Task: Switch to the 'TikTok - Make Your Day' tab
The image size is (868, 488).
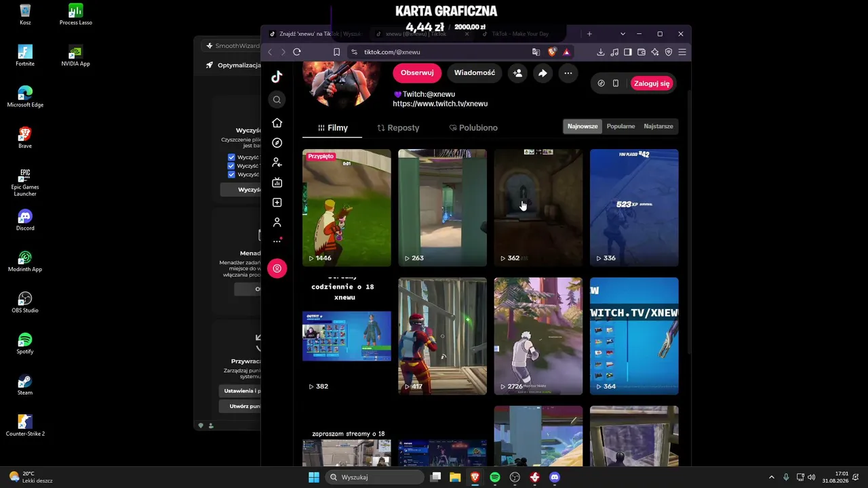Action: (x=520, y=34)
